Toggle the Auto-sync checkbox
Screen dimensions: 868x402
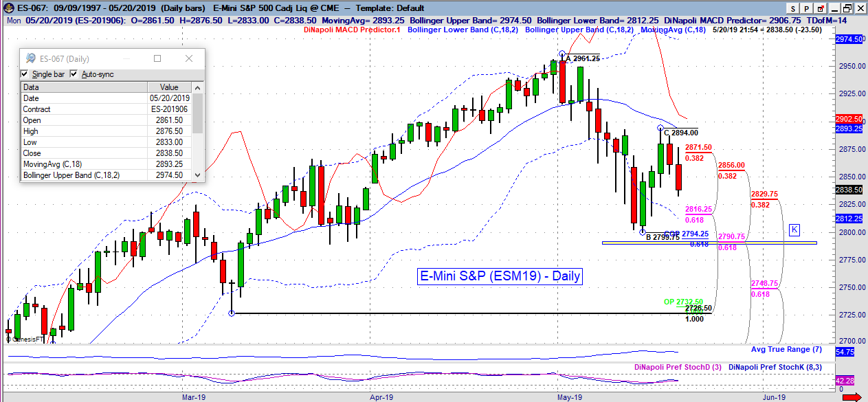74,74
